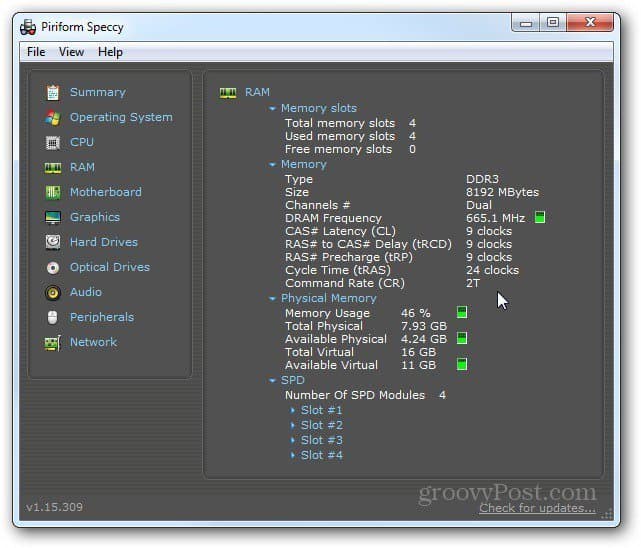This screenshot has height=548, width=641.
Task: Open the Network section
Action: coord(93,342)
